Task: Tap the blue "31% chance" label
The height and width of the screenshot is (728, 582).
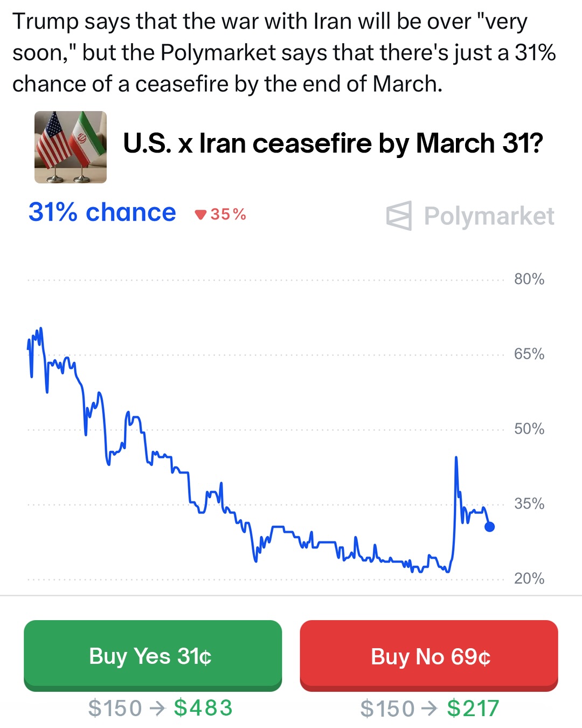Action: 102,212
